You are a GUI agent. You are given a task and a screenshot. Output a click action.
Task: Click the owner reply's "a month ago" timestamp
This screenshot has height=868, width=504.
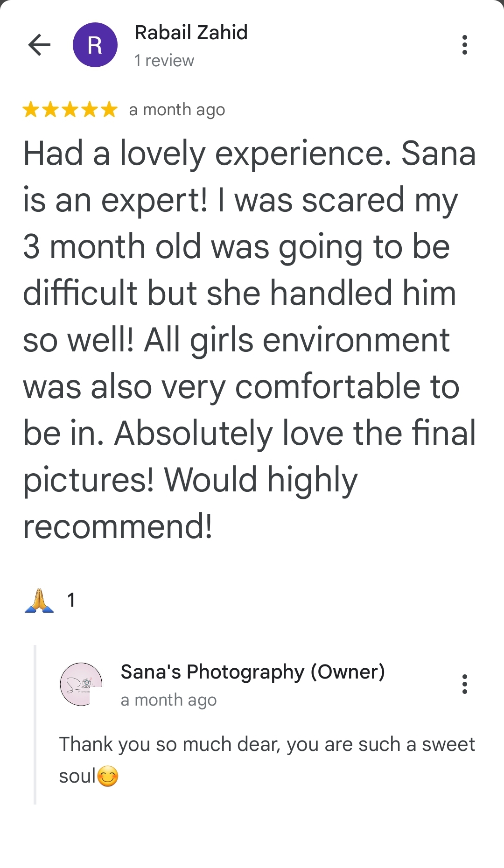[168, 700]
